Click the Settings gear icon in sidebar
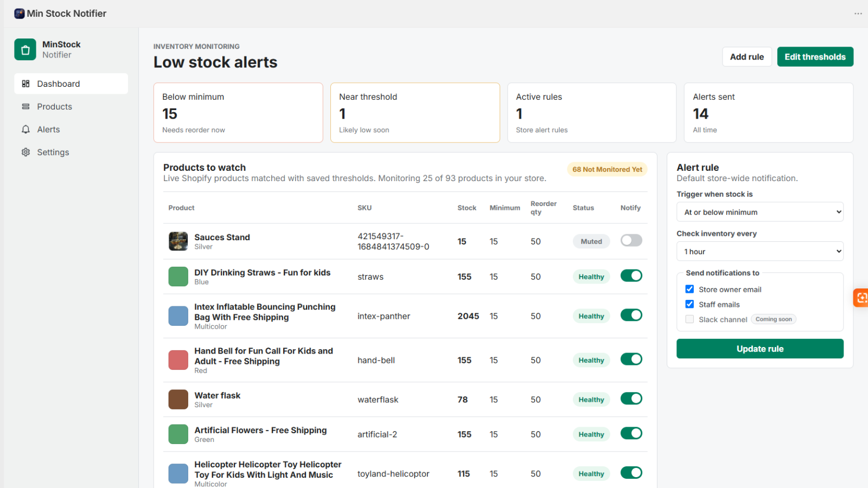Image resolution: width=868 pixels, height=488 pixels. tap(25, 152)
